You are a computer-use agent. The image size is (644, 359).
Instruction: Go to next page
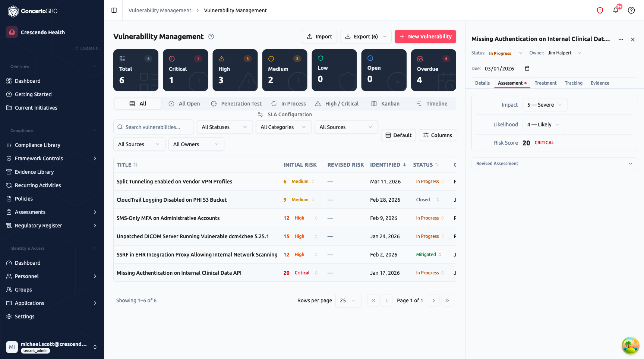coord(434,300)
